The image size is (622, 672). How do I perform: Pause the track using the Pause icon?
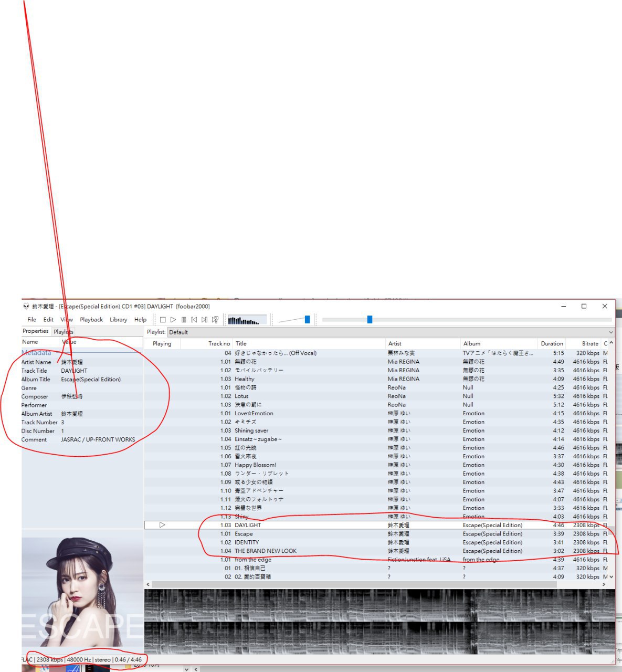click(184, 320)
